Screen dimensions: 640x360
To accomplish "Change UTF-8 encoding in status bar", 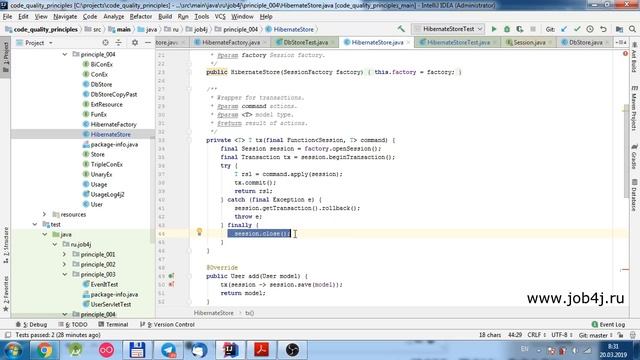I will tap(562, 335).
